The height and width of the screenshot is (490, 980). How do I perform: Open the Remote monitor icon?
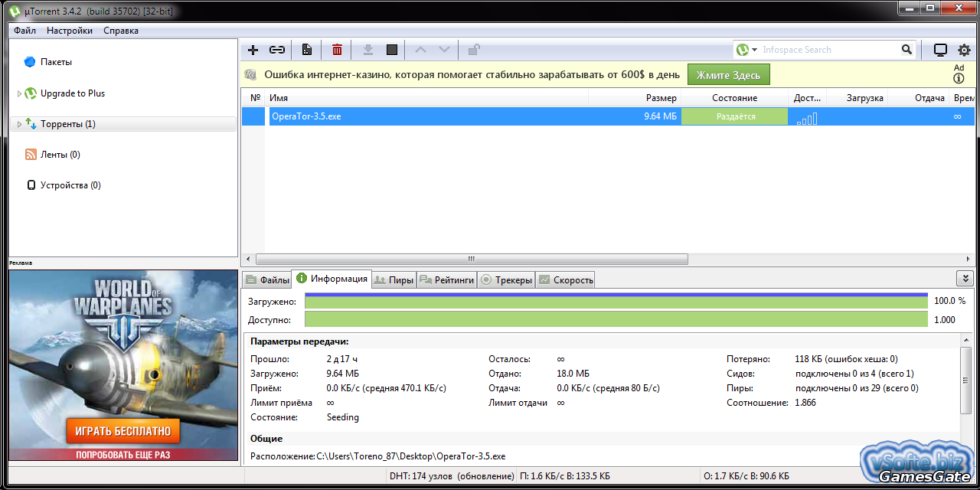940,50
